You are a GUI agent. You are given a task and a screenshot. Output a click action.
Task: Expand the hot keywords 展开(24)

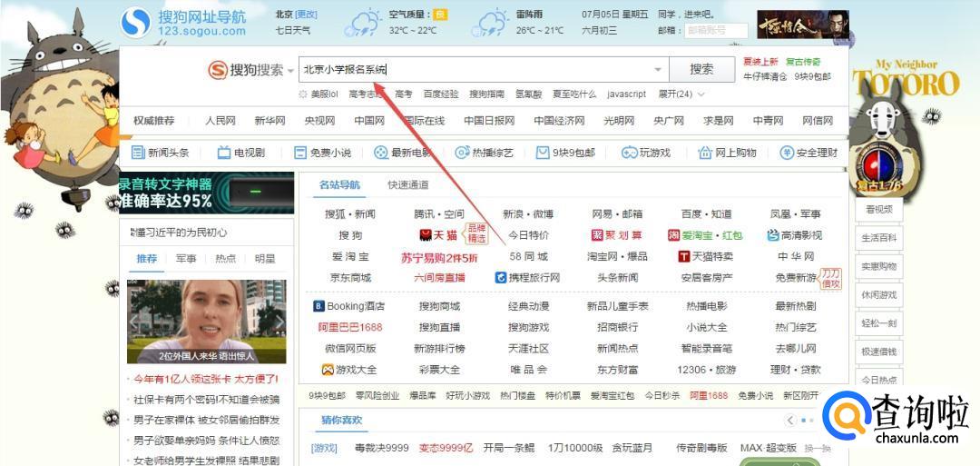pos(681,94)
